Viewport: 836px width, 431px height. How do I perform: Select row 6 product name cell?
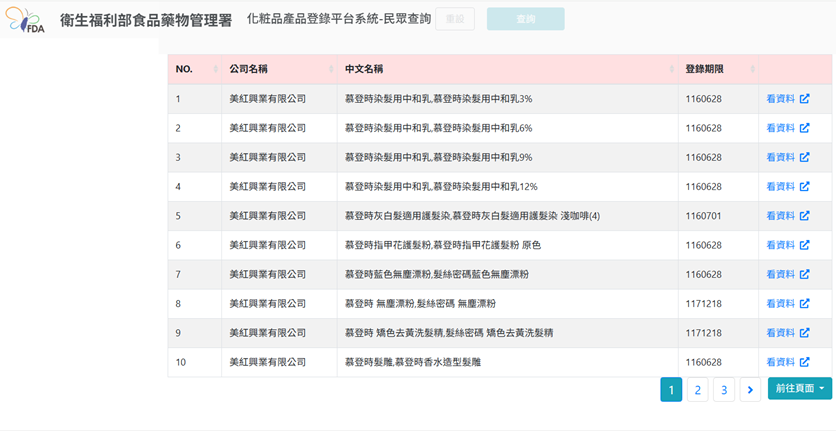508,245
